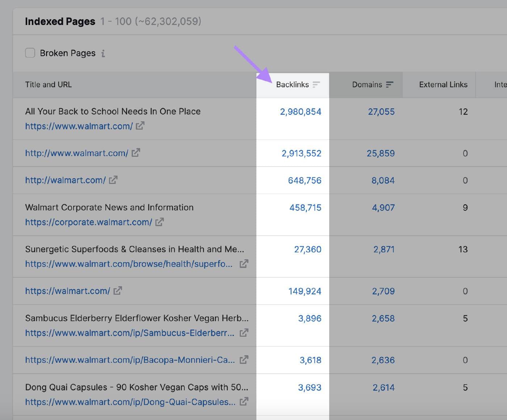Screen dimensions: 507x420
Task: Click the 2,871 domains value
Action: click(x=384, y=249)
